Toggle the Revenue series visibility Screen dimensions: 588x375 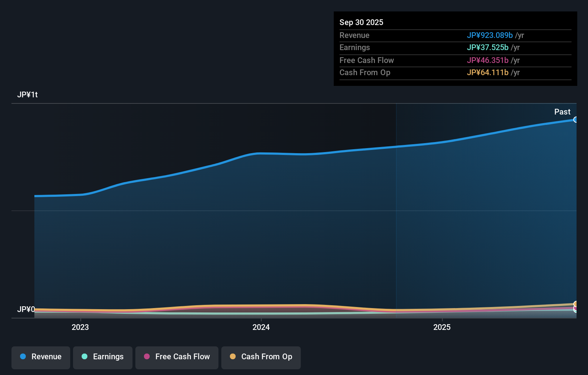[x=40, y=357]
